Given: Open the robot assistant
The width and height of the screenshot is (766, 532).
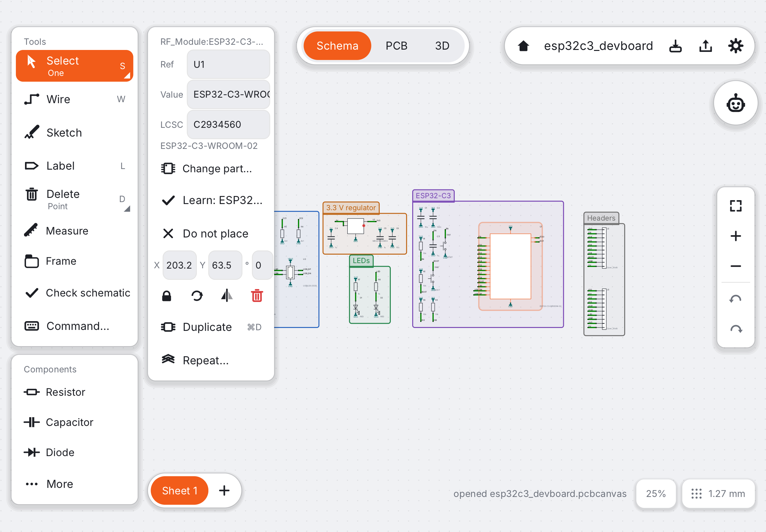Looking at the screenshot, I should 736,103.
